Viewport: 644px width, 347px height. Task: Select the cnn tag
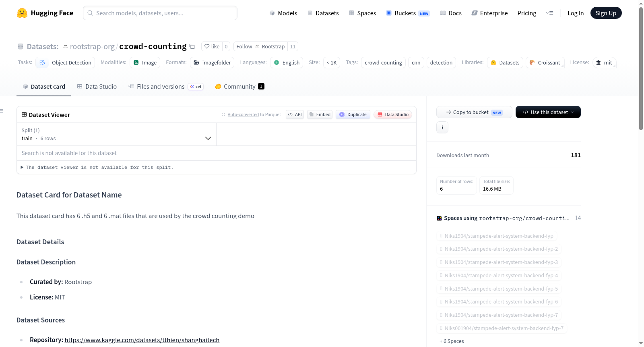416,62
